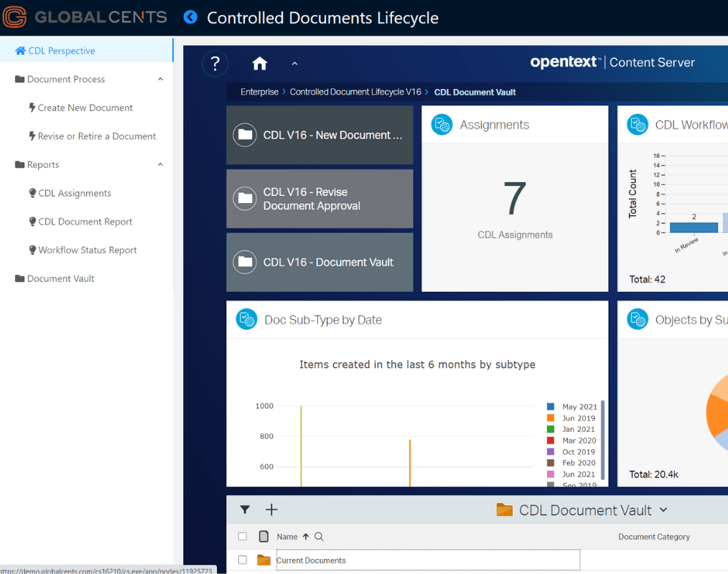Open the Name column search icon

click(x=319, y=537)
